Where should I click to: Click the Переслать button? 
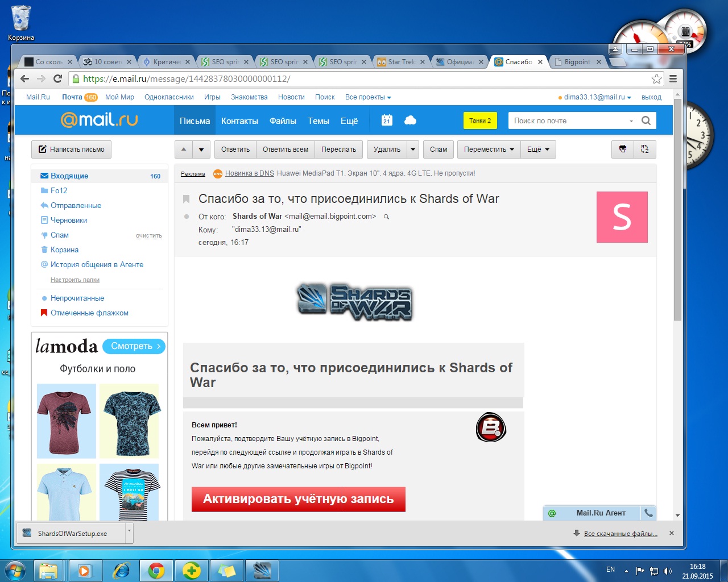(x=338, y=149)
